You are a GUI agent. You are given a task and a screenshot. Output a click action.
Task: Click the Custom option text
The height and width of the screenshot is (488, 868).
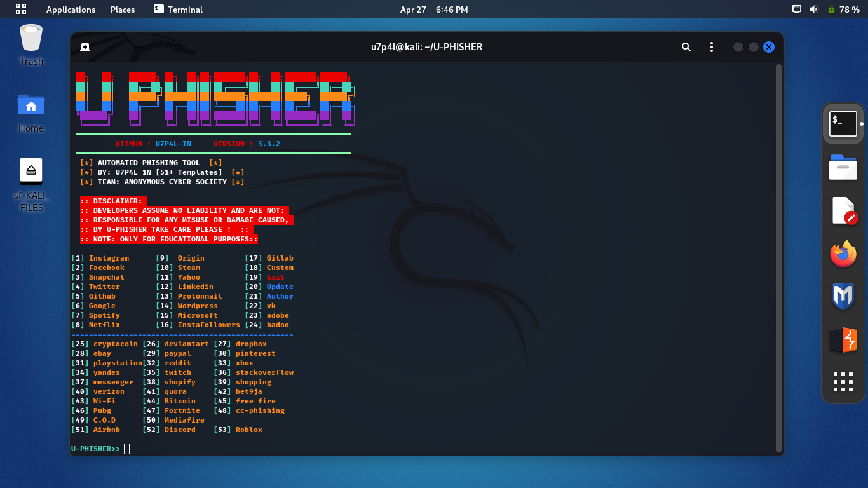pos(280,268)
